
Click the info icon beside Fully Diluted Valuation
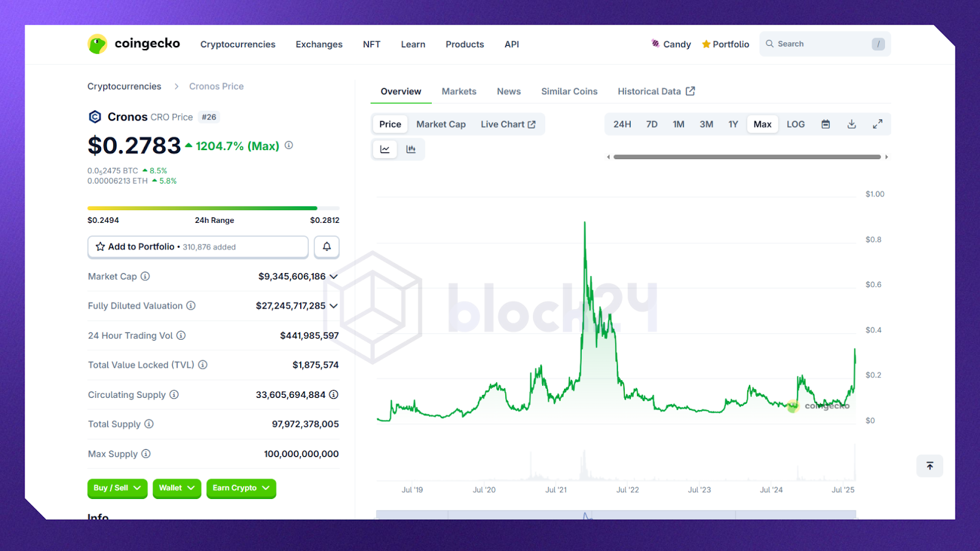click(x=191, y=305)
